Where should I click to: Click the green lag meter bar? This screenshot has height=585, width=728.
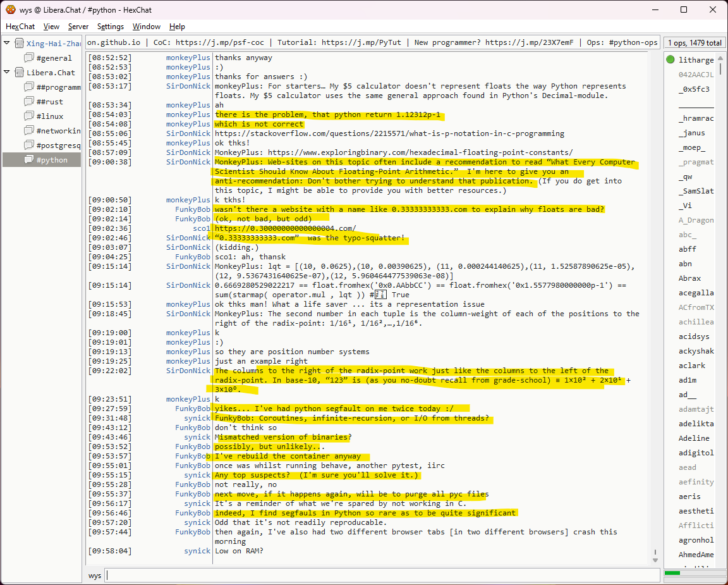click(672, 573)
